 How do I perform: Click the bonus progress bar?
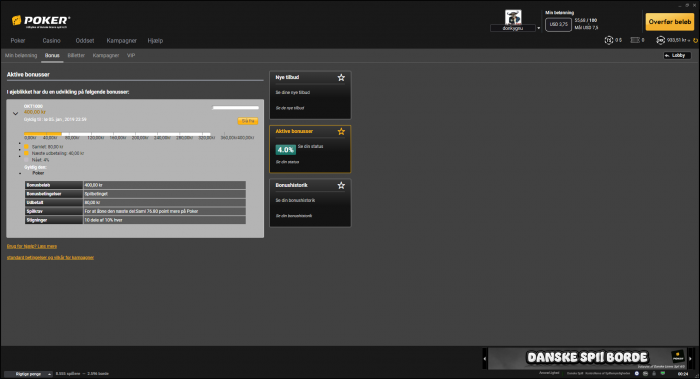tap(117, 134)
